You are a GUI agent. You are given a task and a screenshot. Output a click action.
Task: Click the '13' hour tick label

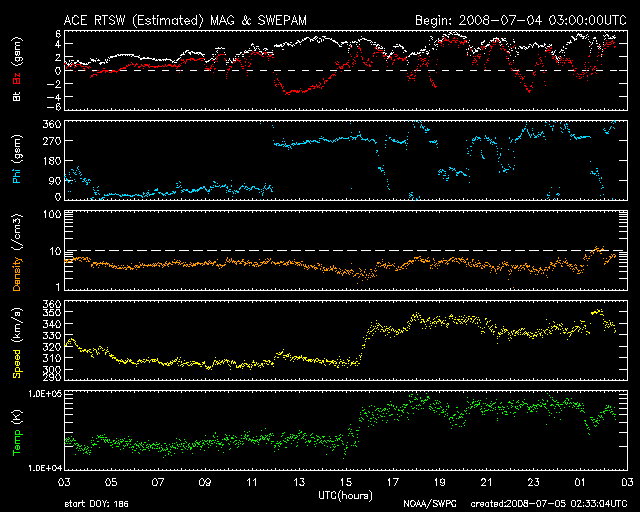point(299,483)
